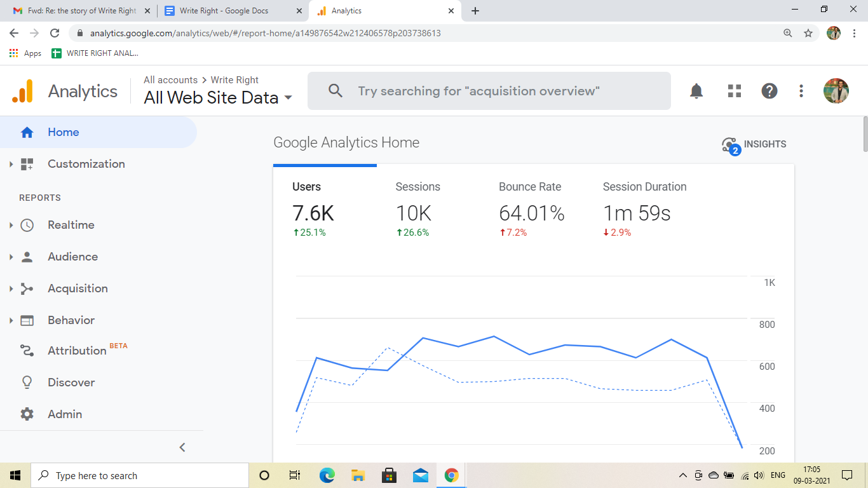Image resolution: width=868 pixels, height=488 pixels.
Task: Expand the Realtime reports arrow
Action: coord(11,225)
